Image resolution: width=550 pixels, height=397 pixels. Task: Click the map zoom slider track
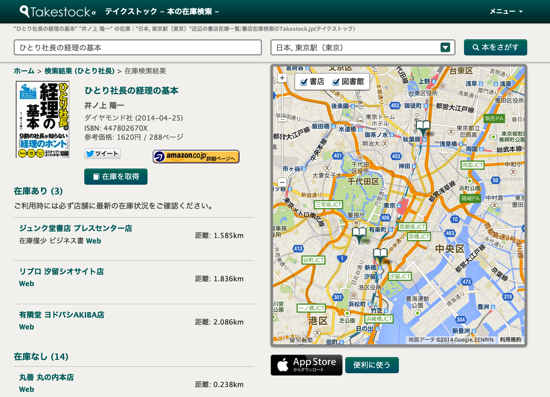[x=282, y=130]
